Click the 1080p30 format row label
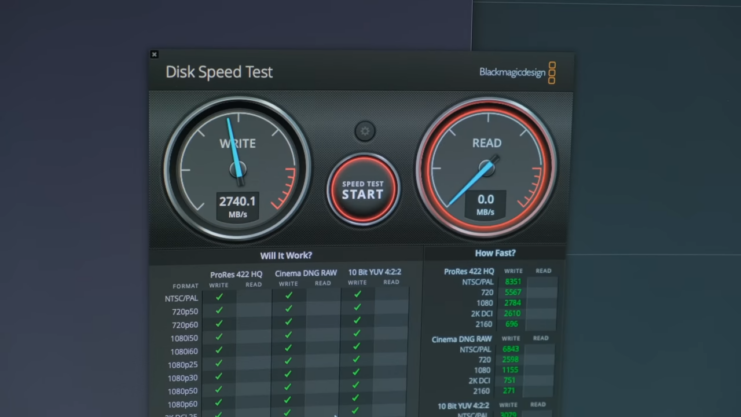The height and width of the screenshot is (417, 741). coord(182,378)
